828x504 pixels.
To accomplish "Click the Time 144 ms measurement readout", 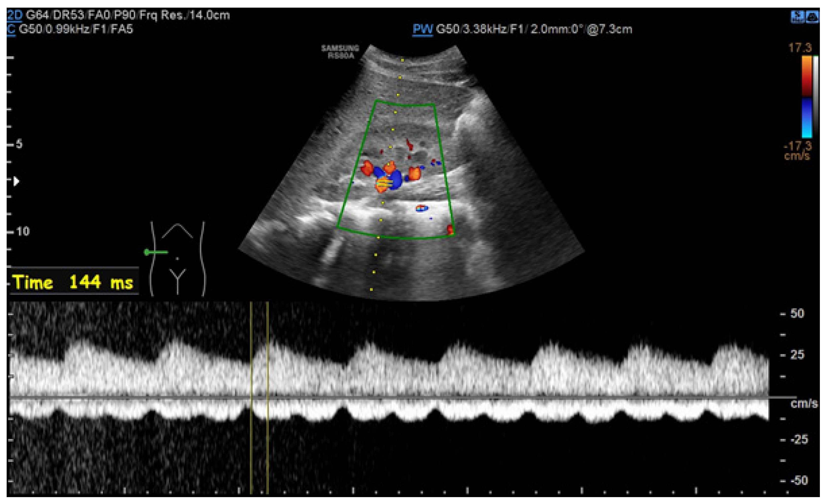I will click(73, 282).
